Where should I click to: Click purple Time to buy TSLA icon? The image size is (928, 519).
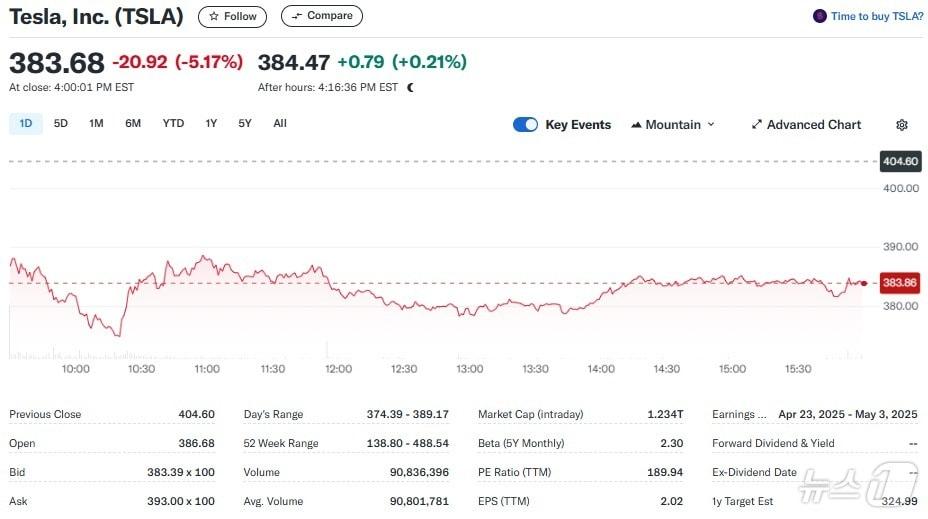[820, 16]
